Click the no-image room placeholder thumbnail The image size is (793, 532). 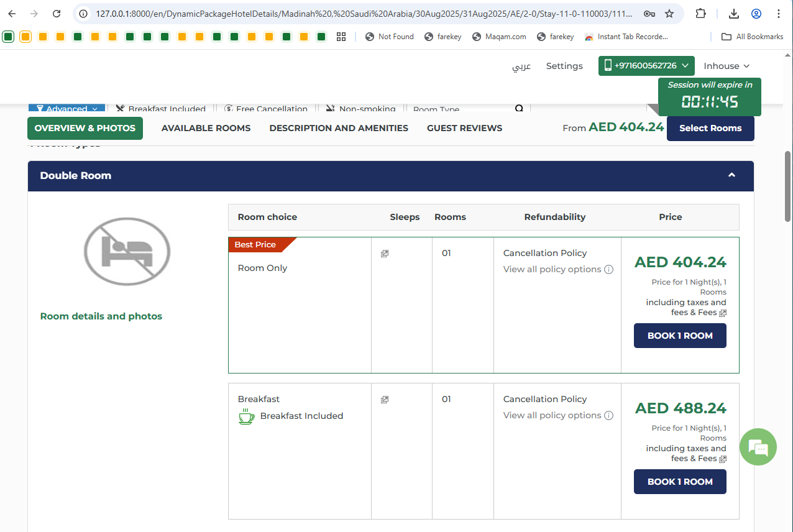click(x=127, y=251)
